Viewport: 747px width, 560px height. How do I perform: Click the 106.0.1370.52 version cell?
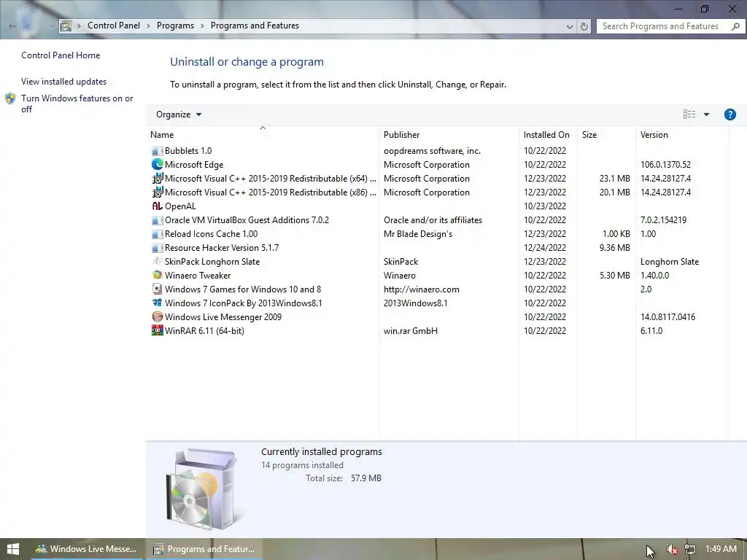coord(665,165)
